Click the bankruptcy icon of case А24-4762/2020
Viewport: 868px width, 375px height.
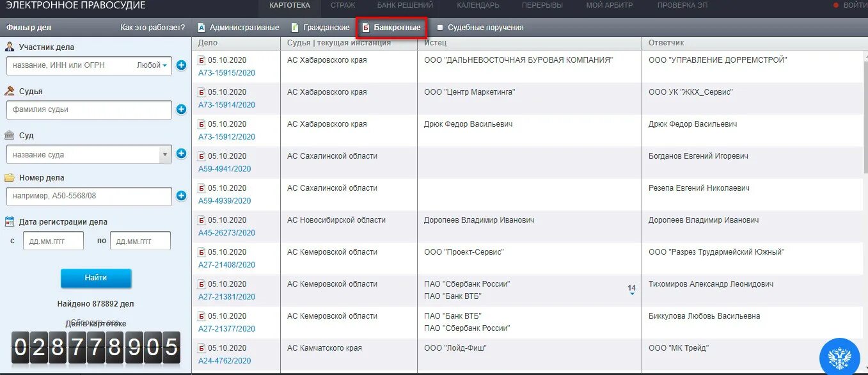tap(201, 348)
